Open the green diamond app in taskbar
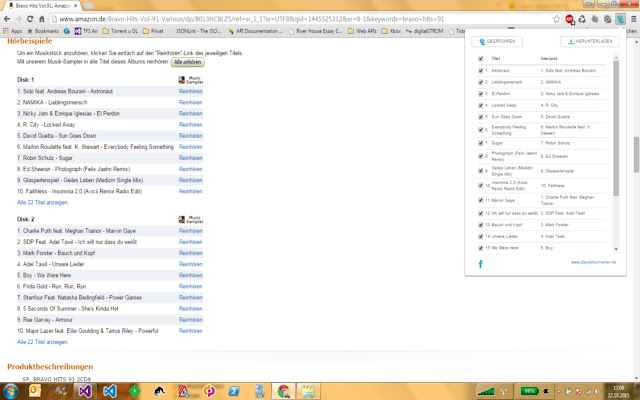640x400 pixels. [135, 391]
